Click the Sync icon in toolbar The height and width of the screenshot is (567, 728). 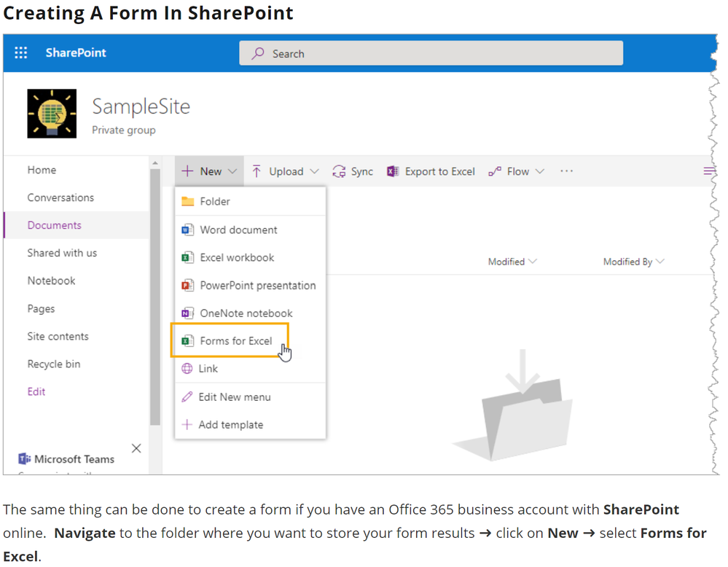click(339, 171)
